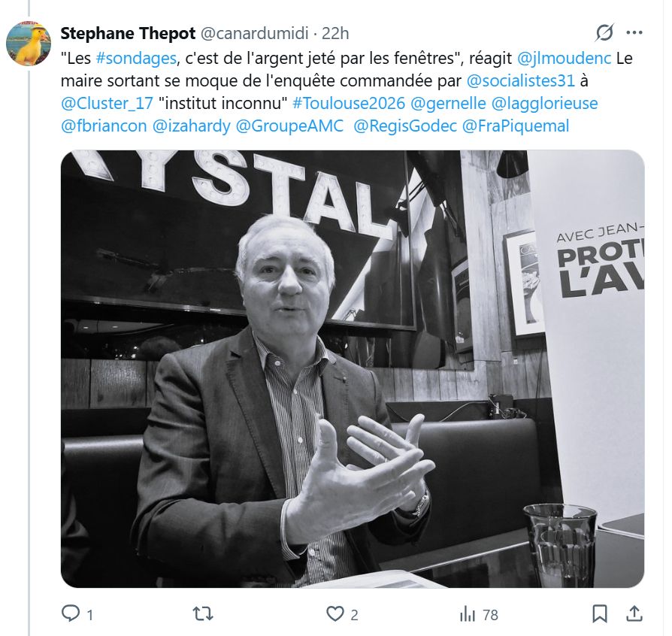Visit the @jlmoudenc mention

click(564, 59)
